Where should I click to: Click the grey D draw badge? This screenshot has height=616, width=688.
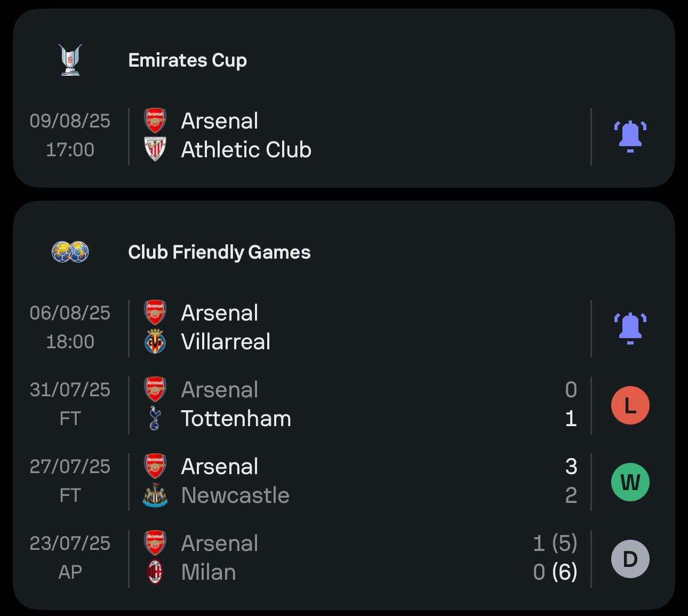[630, 559]
